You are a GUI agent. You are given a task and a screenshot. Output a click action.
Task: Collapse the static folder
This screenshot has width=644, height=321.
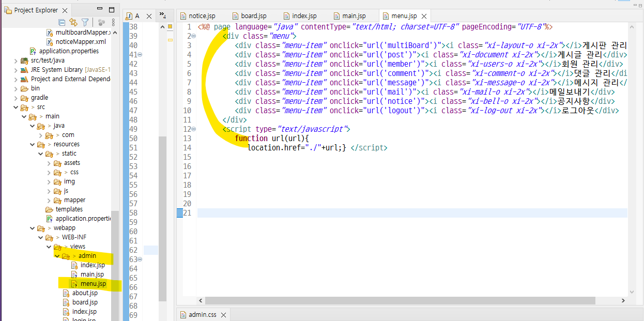(x=40, y=154)
